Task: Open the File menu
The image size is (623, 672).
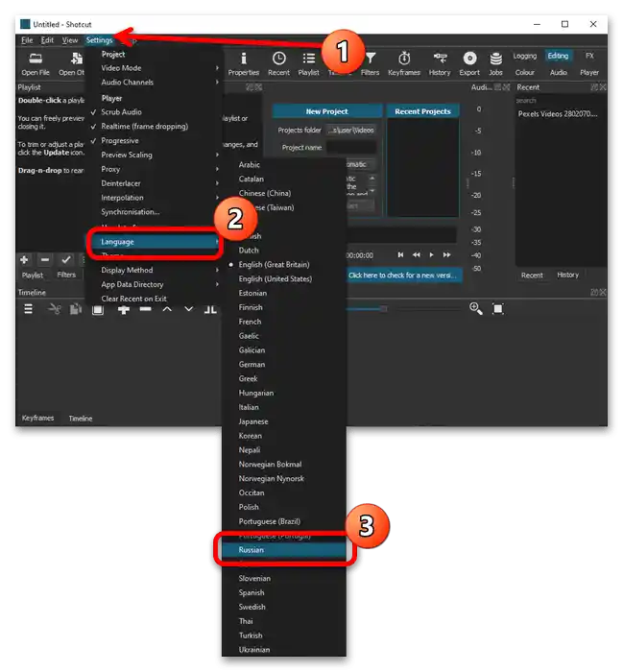Action: click(27, 40)
